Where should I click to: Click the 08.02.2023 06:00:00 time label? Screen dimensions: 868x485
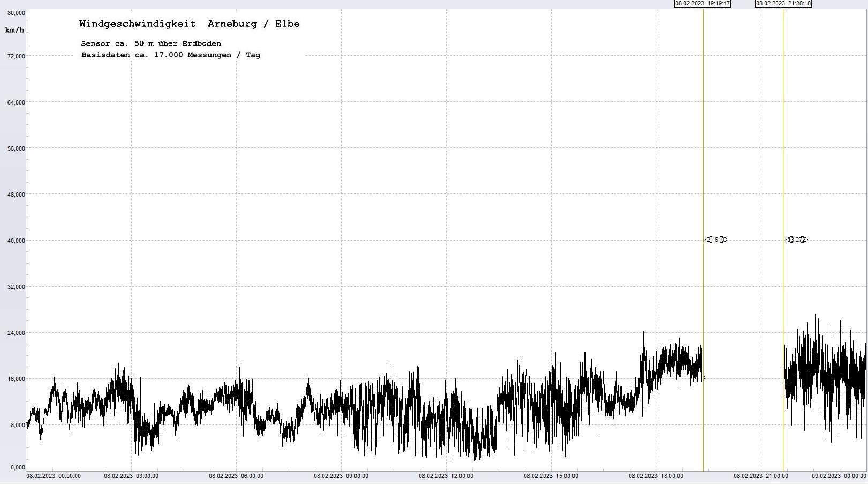[x=236, y=476]
